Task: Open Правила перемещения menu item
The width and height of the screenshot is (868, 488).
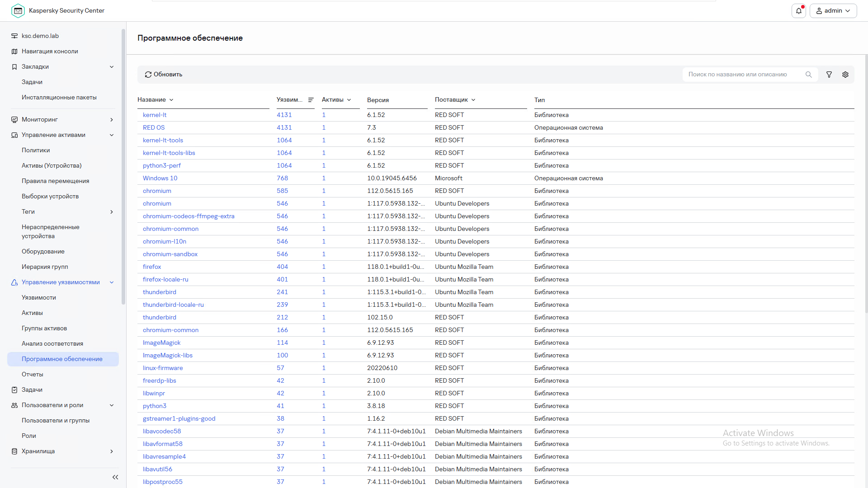Action: [x=56, y=181]
